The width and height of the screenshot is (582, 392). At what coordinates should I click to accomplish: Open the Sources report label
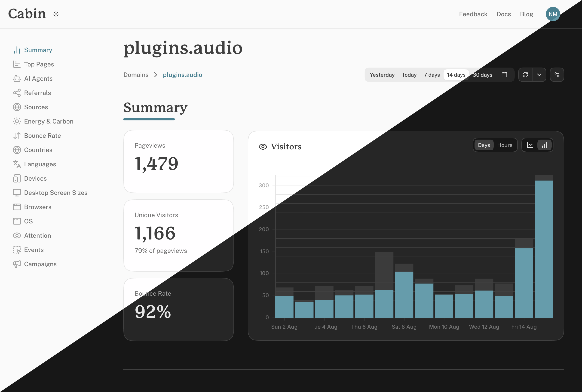[36, 107]
